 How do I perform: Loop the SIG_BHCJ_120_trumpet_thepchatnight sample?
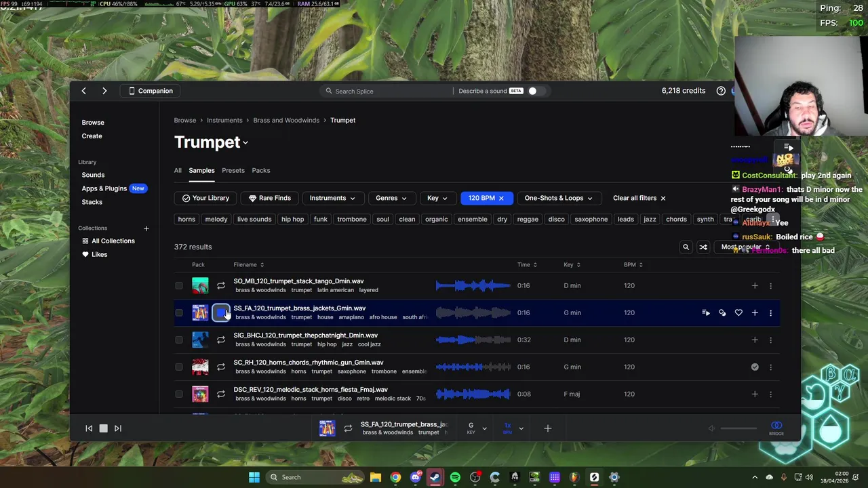(x=221, y=340)
